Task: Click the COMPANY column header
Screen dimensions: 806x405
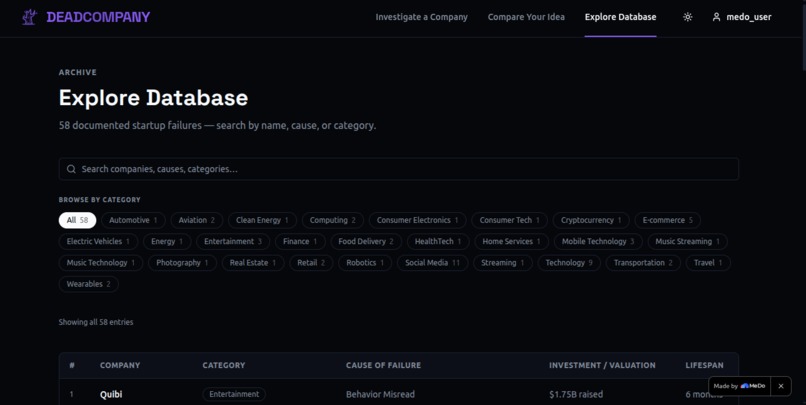Action: pyautogui.click(x=120, y=365)
